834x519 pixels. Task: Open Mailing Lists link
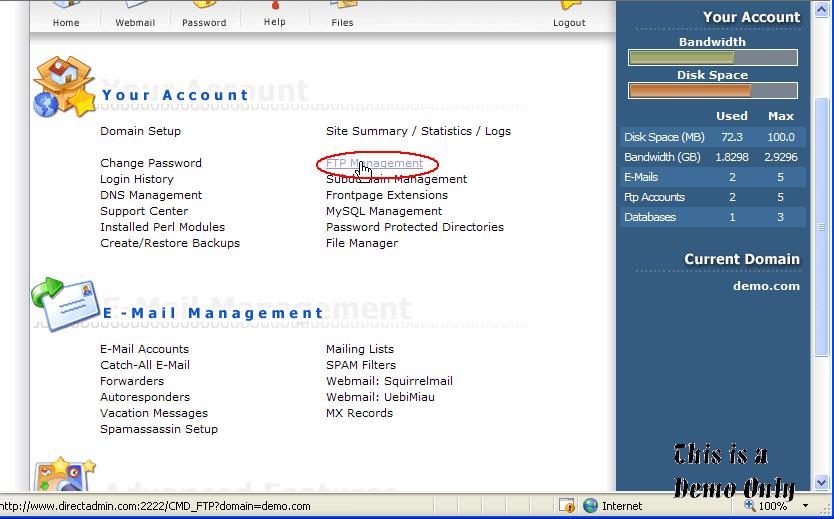360,349
